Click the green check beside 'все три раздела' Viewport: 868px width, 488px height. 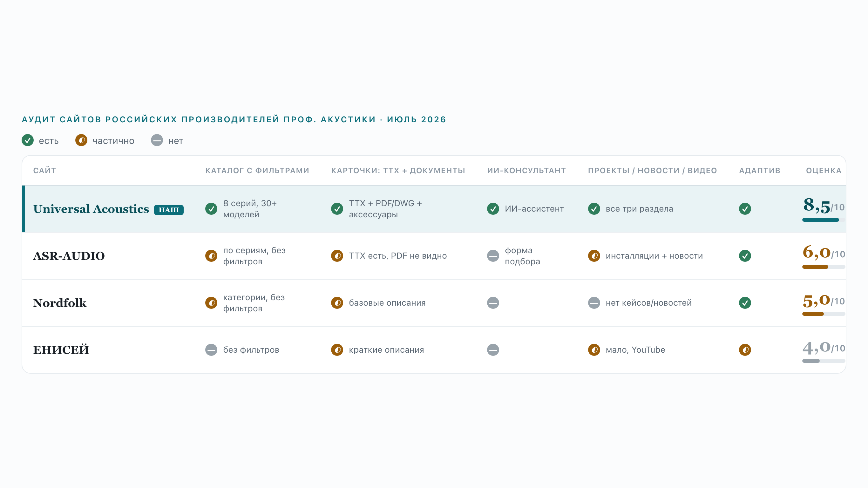coord(594,209)
